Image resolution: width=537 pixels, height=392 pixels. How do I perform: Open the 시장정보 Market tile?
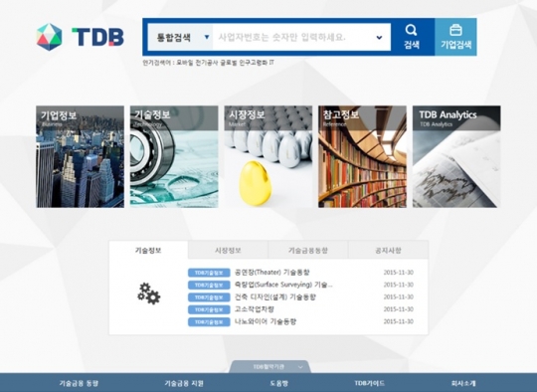[x=268, y=156]
